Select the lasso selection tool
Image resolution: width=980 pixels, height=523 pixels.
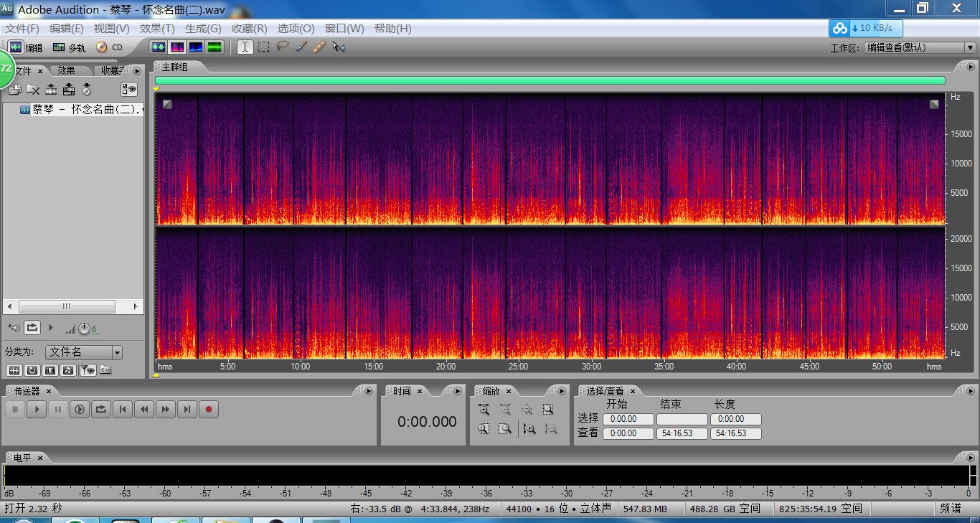[x=283, y=47]
